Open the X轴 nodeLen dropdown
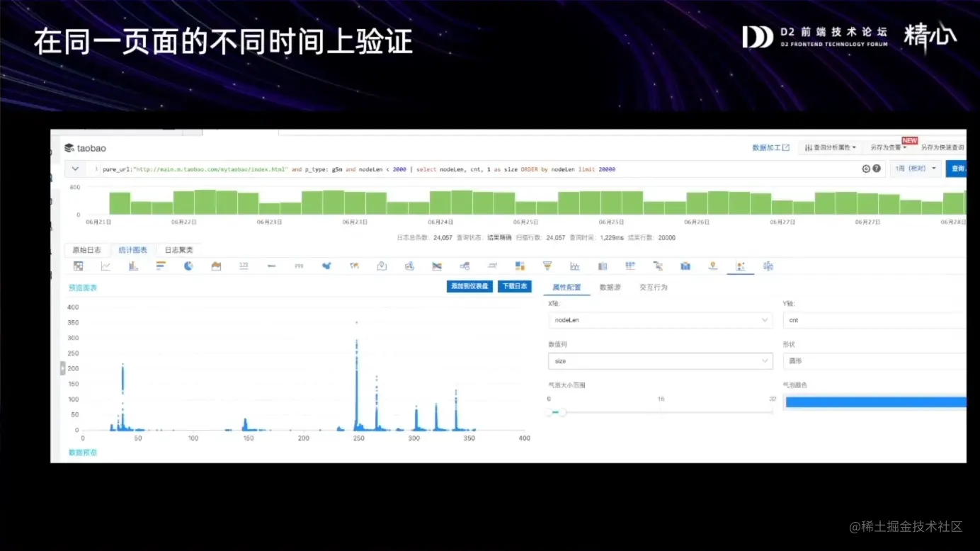 pyautogui.click(x=660, y=320)
